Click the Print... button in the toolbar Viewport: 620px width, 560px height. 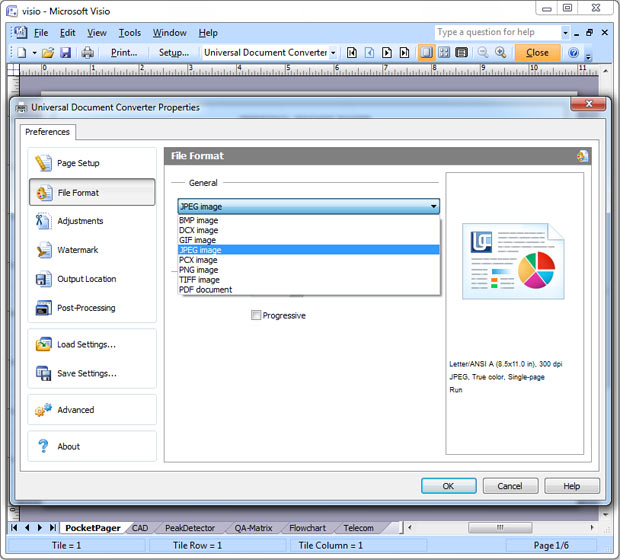[124, 53]
